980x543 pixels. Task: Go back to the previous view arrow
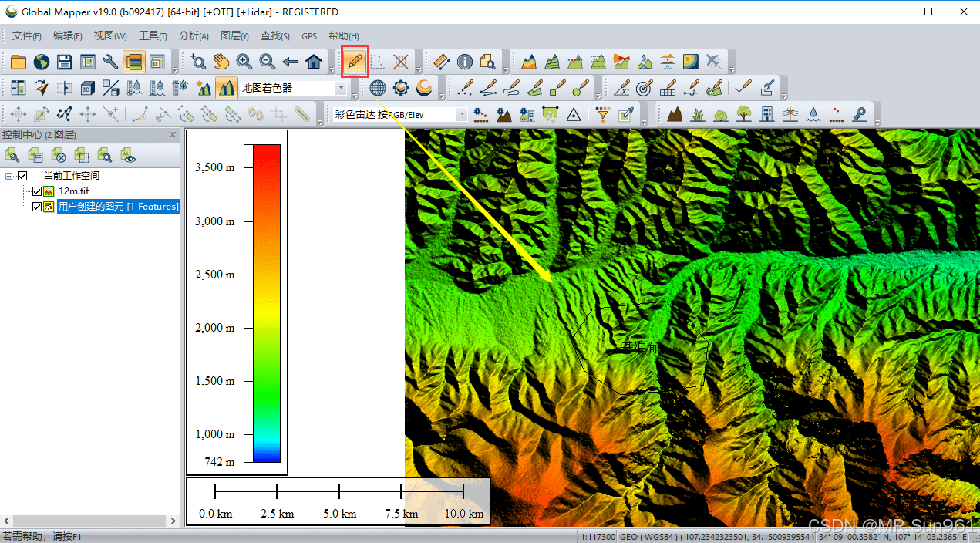coord(291,62)
